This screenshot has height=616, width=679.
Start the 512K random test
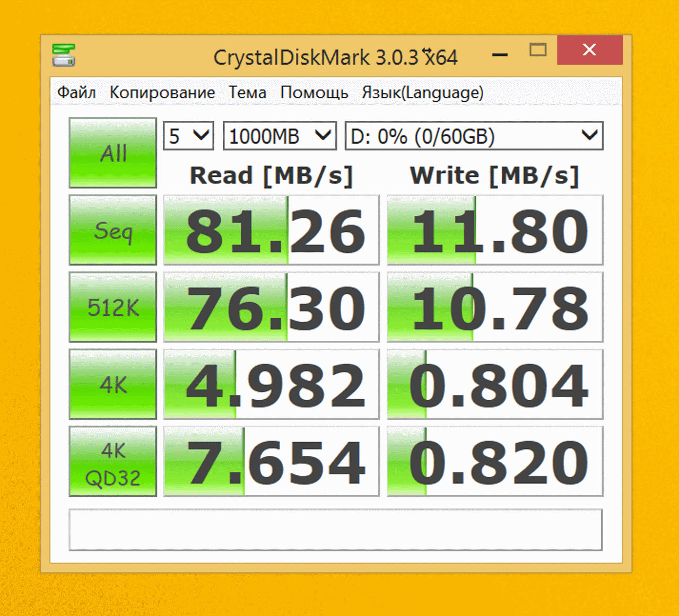click(x=113, y=307)
